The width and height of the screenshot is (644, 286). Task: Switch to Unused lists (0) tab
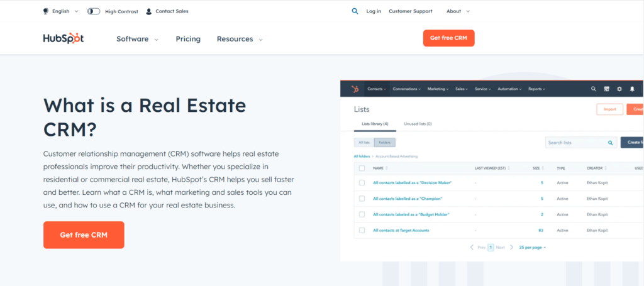coord(418,123)
